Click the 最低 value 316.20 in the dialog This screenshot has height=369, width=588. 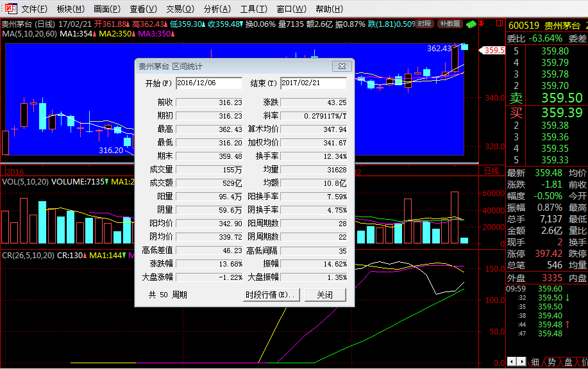coord(209,143)
